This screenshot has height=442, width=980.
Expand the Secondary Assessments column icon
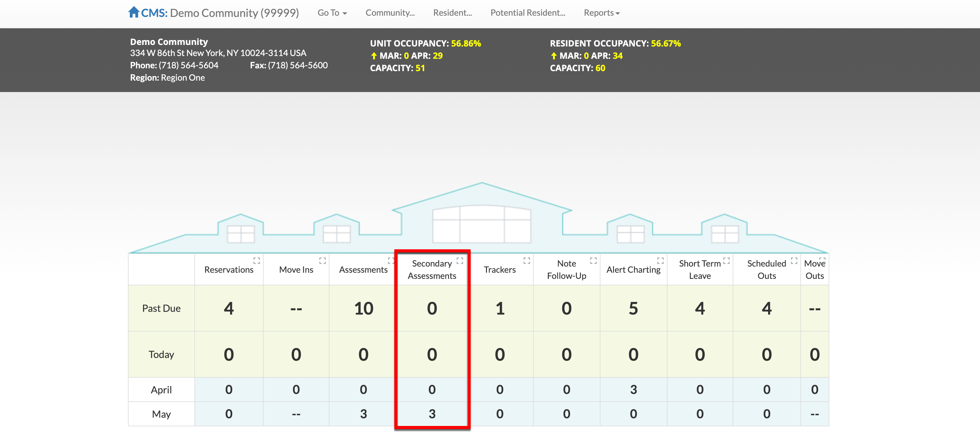click(460, 261)
